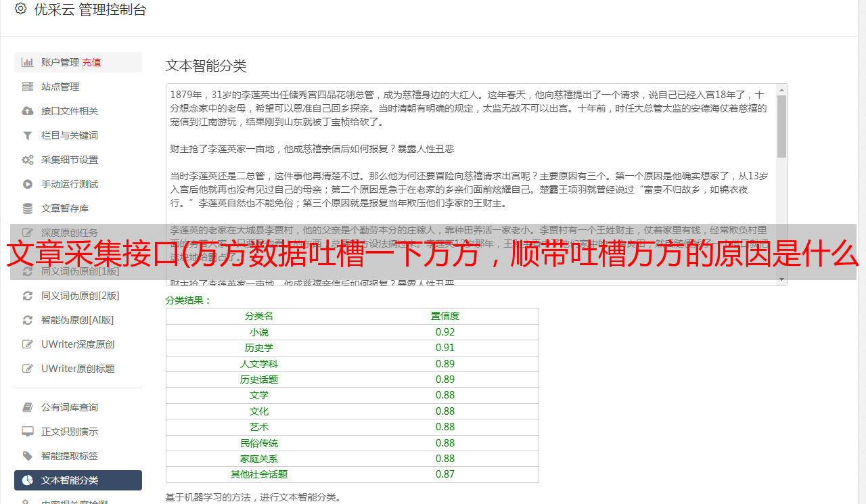
Task: Open 接口文件相关 menu item
Action: [78, 111]
